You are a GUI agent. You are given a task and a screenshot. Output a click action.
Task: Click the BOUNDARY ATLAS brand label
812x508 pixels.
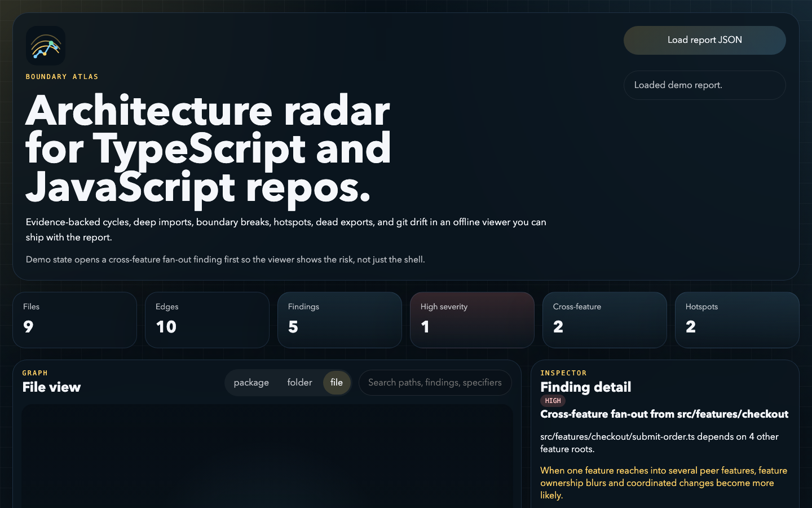(x=62, y=77)
